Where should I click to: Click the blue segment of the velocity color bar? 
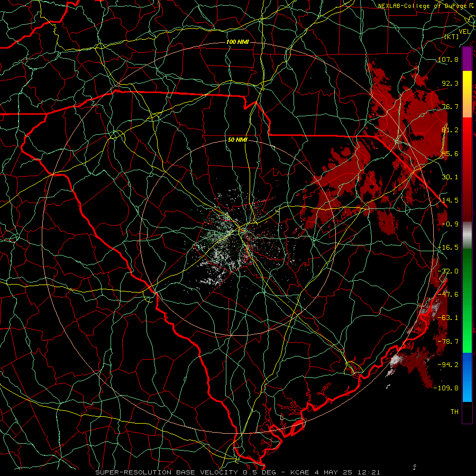(x=467, y=377)
